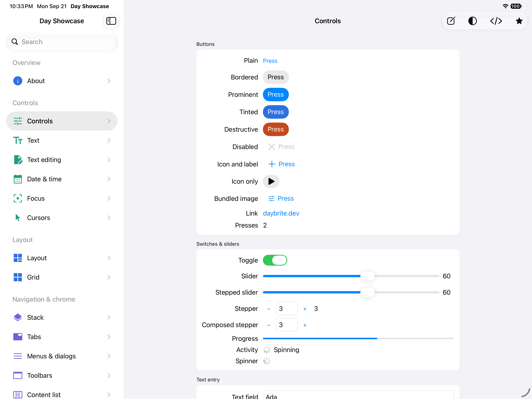Focus the Search field

click(62, 42)
